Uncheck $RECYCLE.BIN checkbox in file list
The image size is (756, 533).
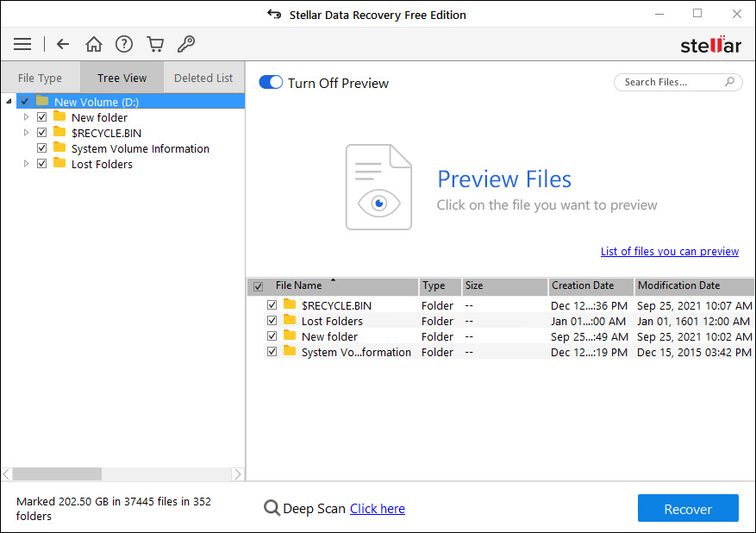[x=272, y=304]
